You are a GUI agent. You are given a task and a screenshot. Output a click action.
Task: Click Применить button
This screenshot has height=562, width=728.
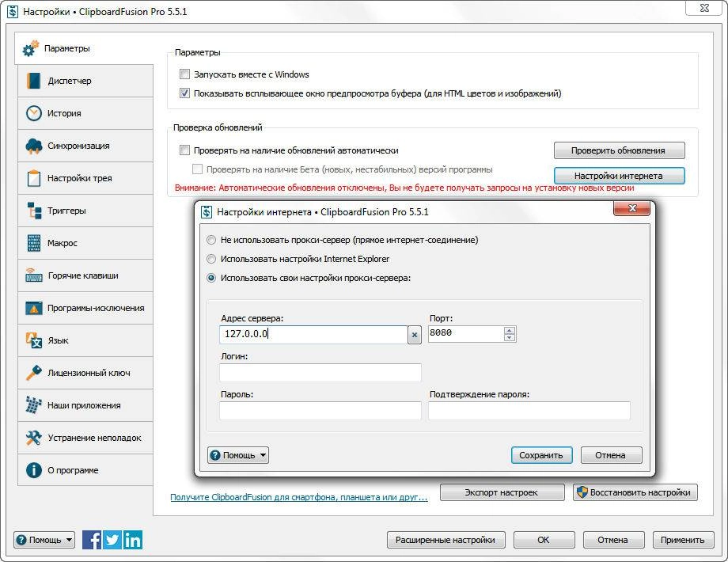[683, 540]
